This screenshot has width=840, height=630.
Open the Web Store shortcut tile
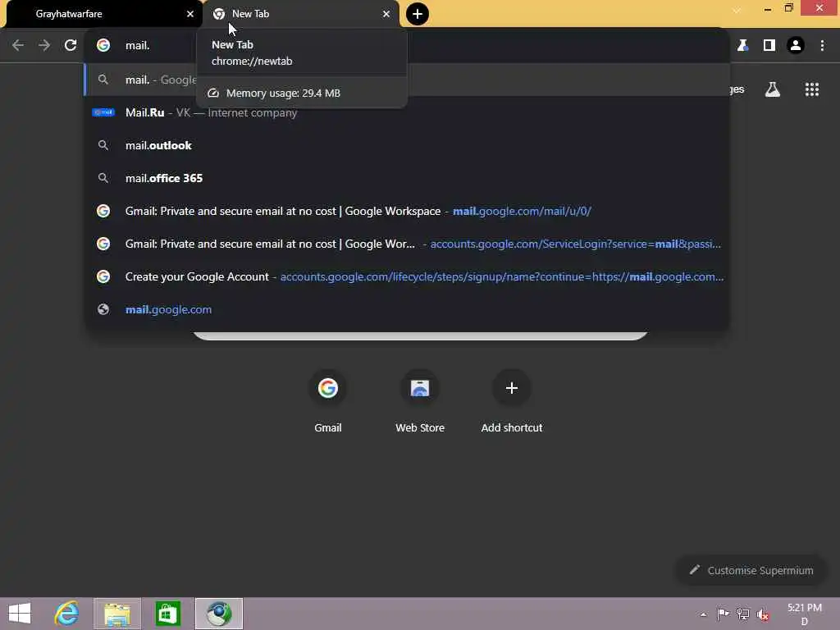pyautogui.click(x=420, y=400)
